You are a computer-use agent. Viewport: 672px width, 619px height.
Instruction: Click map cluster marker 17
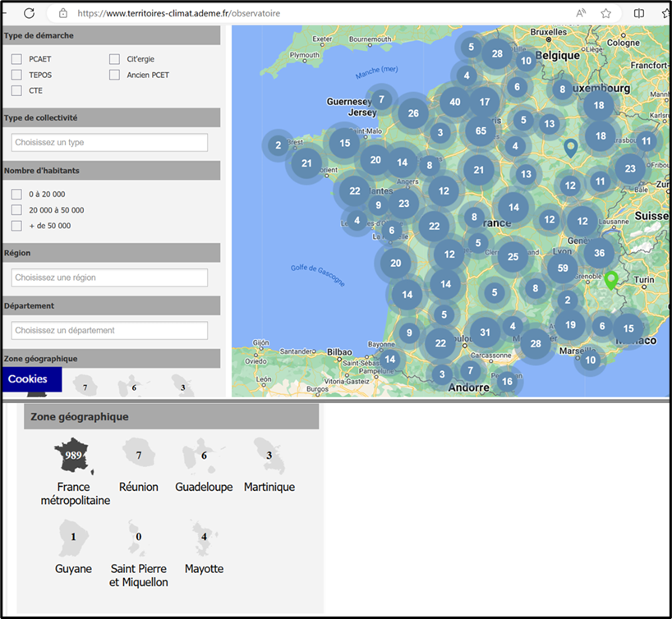tap(485, 102)
